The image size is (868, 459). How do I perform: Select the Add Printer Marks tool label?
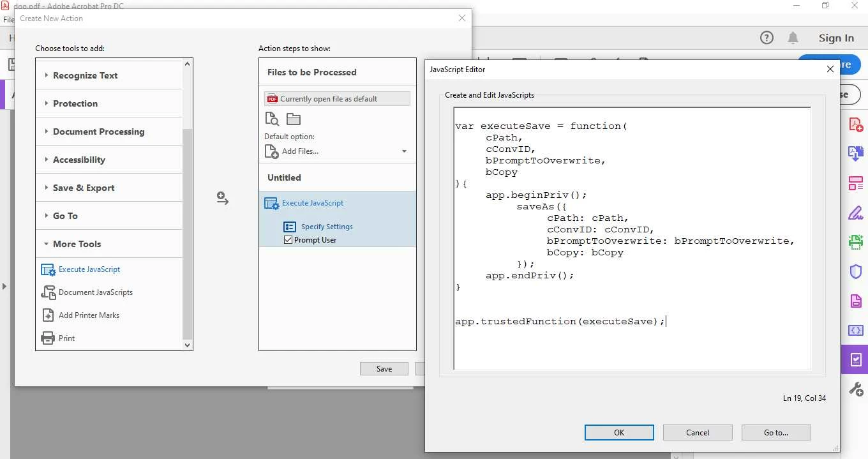point(89,315)
